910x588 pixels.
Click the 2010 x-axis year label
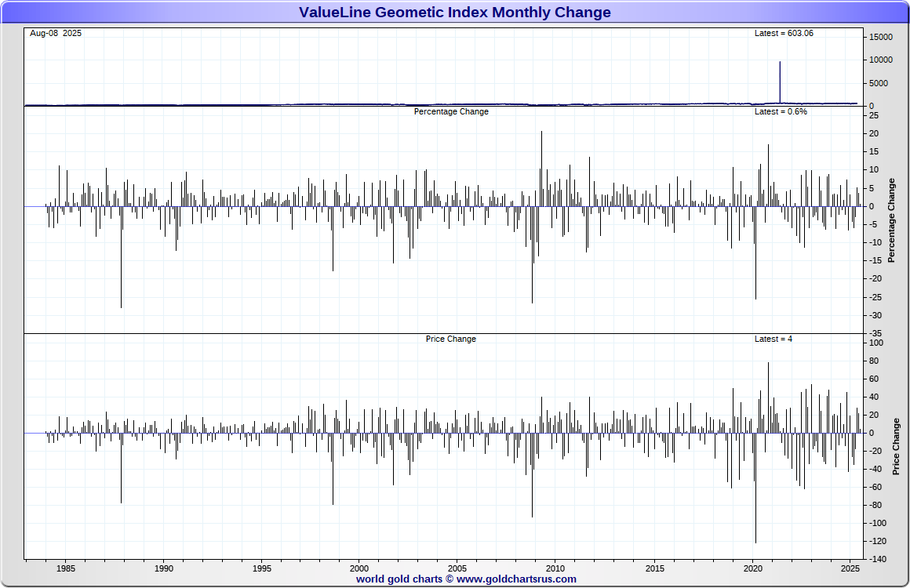click(555, 568)
